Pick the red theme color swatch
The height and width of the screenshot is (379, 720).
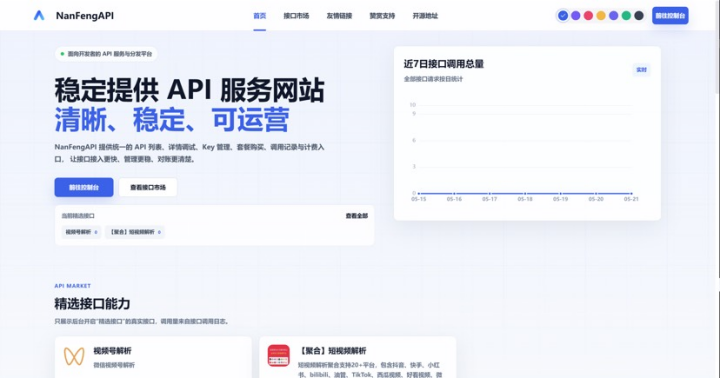(x=588, y=16)
